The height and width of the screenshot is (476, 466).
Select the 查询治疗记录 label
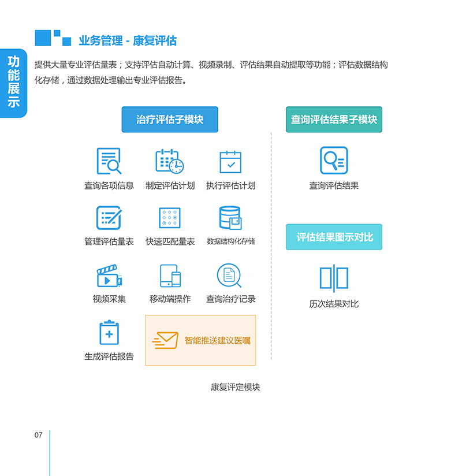coord(230,299)
